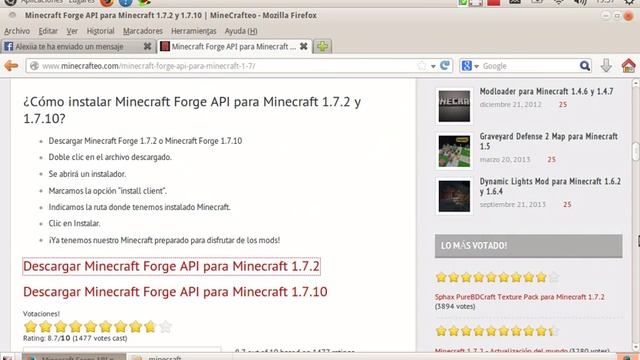Click the text 'Doble clic en el archivo descargado.'
This screenshot has height=360, width=640.
pyautogui.click(x=110, y=157)
